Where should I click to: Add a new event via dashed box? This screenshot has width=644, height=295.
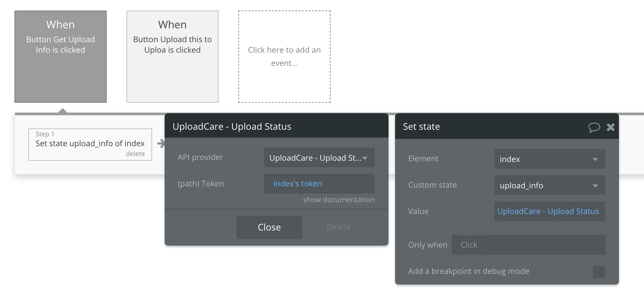click(284, 56)
